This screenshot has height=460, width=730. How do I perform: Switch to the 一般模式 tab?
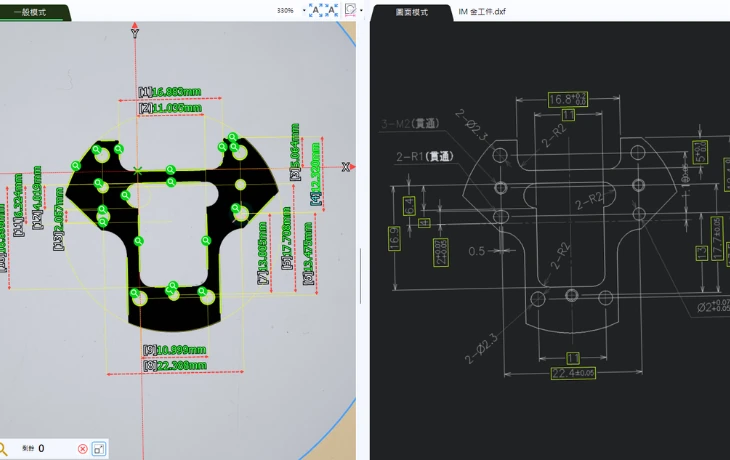[x=33, y=12]
